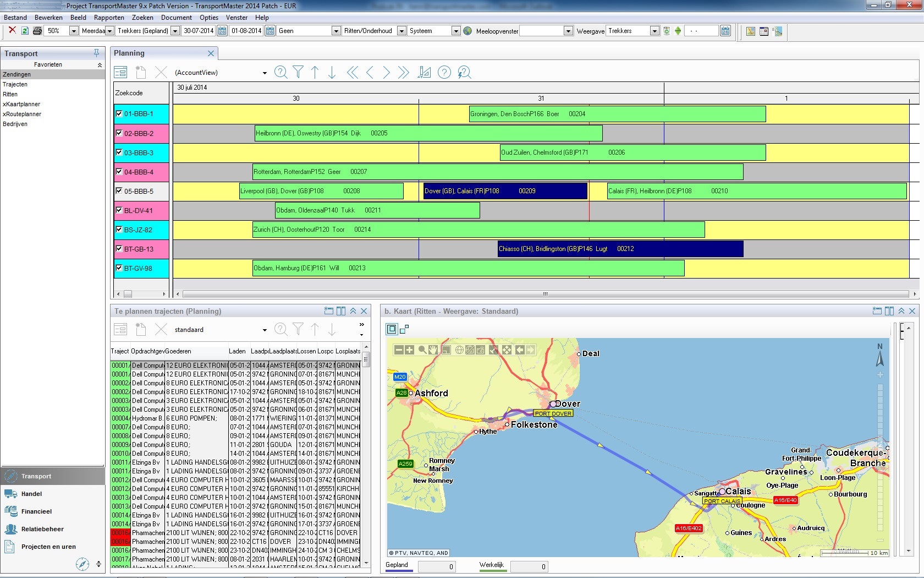Click the zoom in plus button on map

pyautogui.click(x=410, y=350)
